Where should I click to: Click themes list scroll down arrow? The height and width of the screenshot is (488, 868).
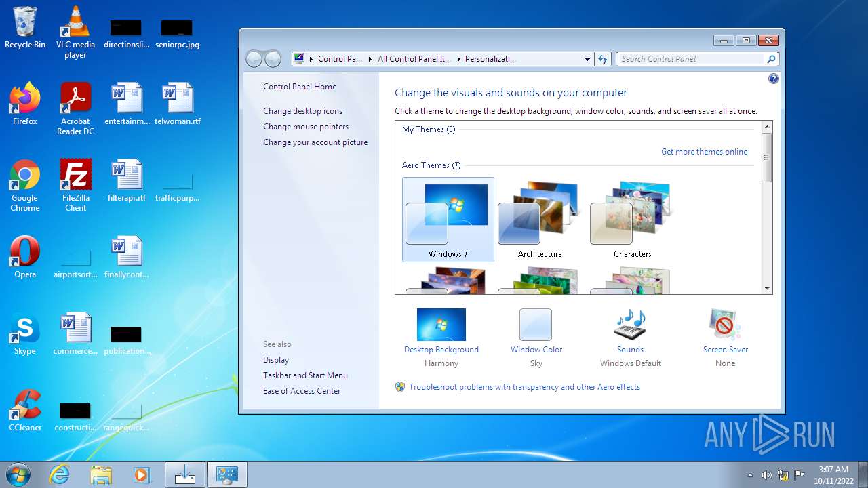click(767, 289)
